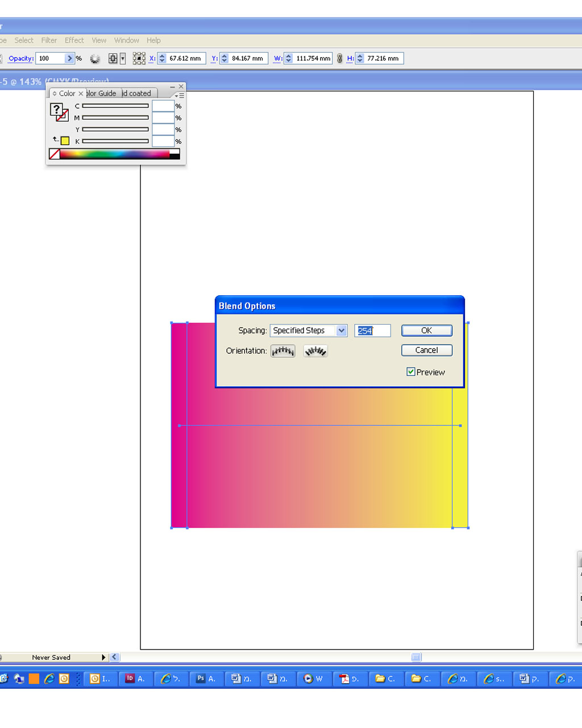Click OK in Blend Options

pos(427,330)
